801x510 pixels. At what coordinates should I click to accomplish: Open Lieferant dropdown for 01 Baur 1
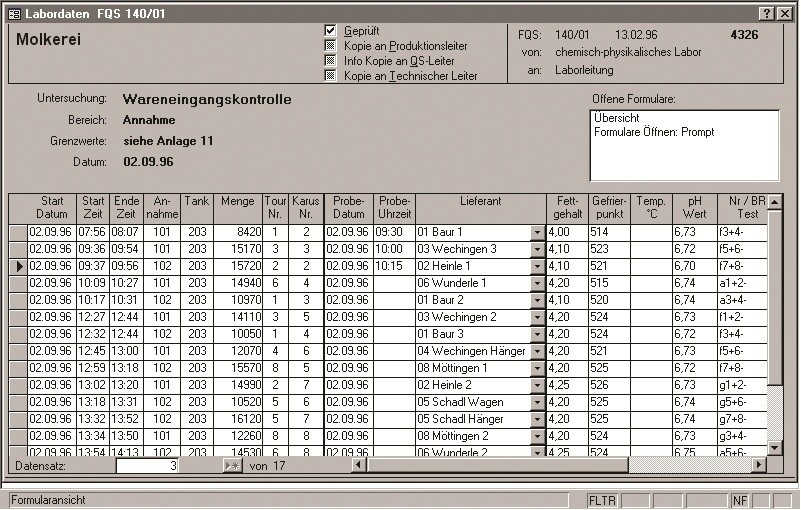pos(537,232)
